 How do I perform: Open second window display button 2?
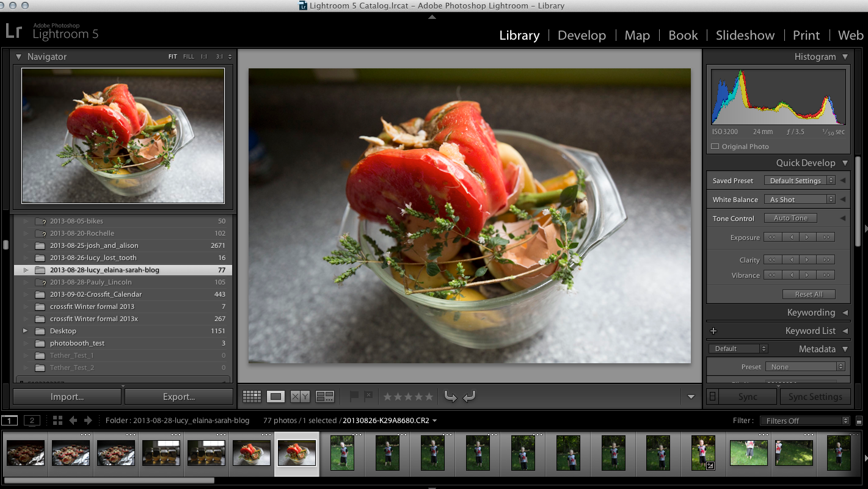[32, 420]
